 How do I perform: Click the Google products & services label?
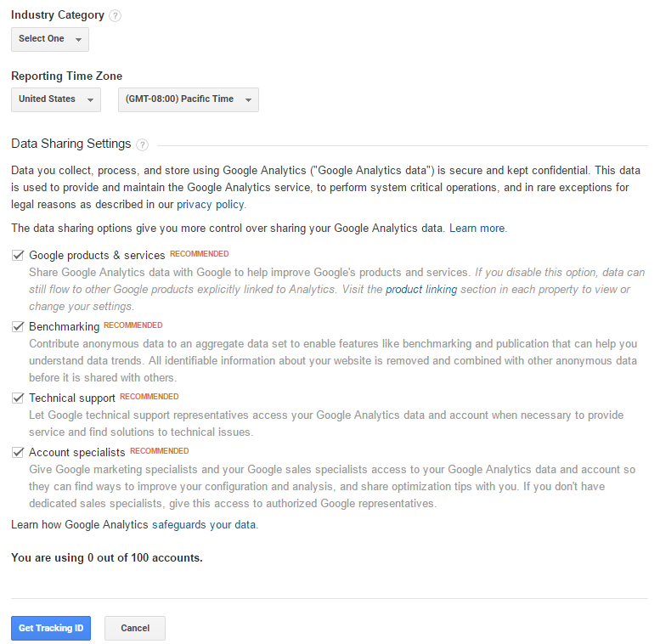tap(97, 255)
